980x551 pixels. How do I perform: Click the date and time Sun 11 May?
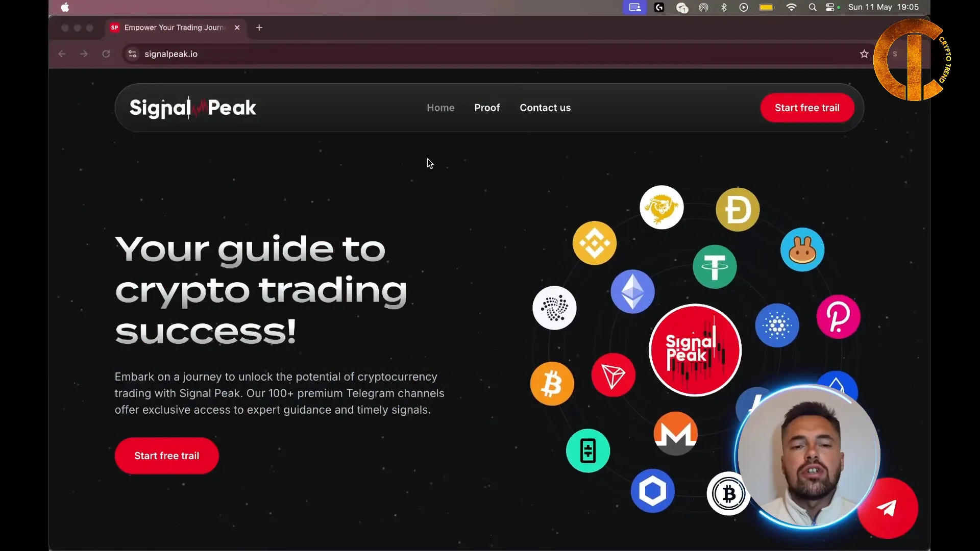pyautogui.click(x=884, y=7)
